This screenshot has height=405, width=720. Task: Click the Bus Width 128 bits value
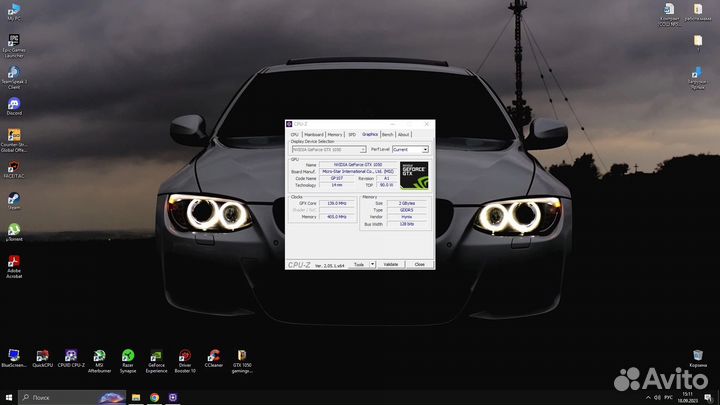coord(406,224)
